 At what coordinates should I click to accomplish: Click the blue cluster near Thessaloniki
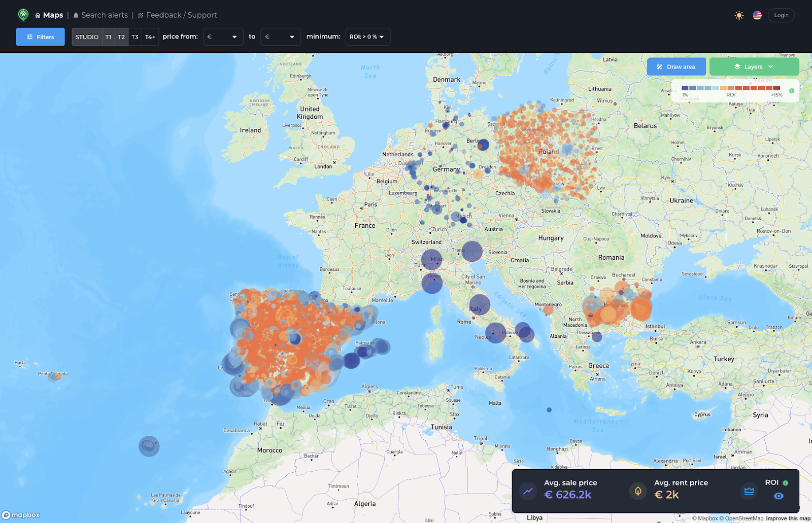[x=597, y=337]
